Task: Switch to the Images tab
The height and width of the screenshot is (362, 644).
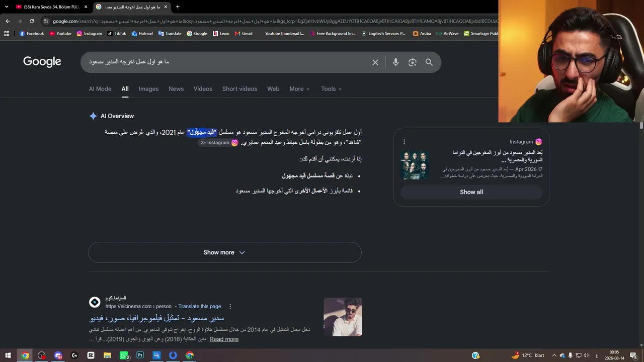Action: click(x=148, y=89)
